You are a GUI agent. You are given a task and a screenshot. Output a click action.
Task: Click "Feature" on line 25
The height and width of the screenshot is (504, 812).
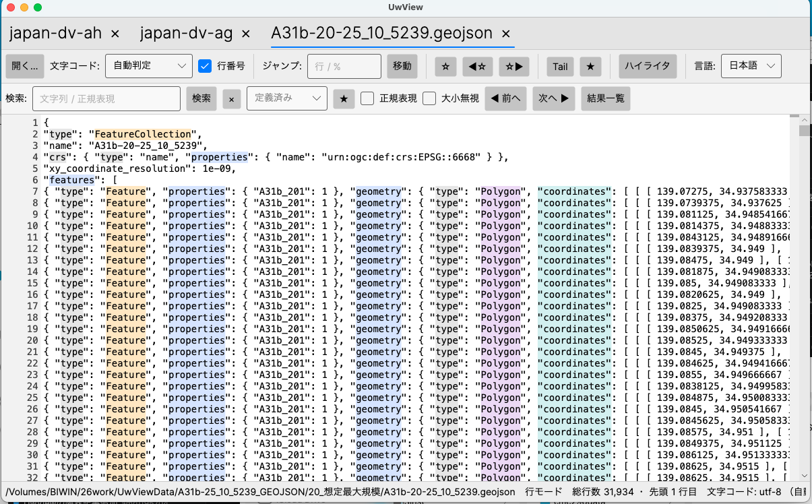125,398
